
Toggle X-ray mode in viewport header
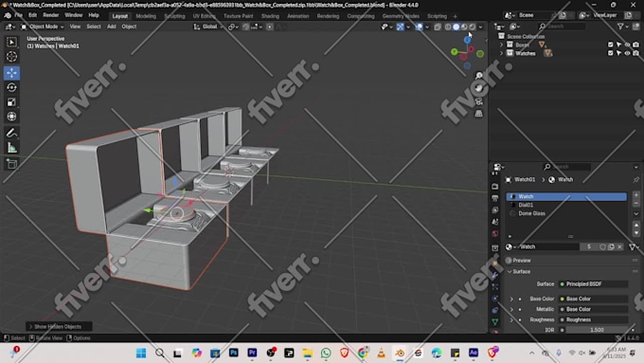(438, 27)
